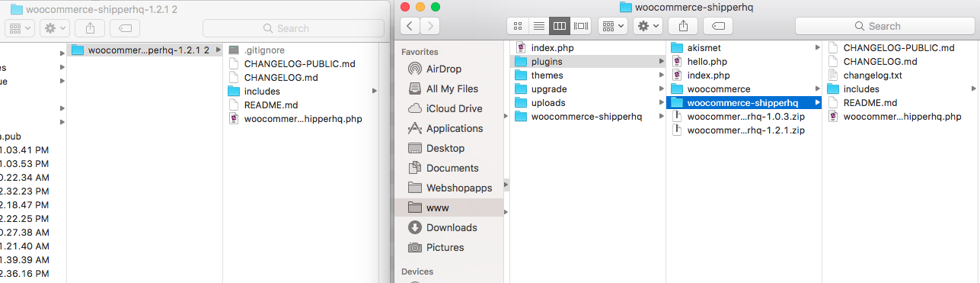Click the Edit Tags button in right window
The image size is (980, 283).
tap(718, 26)
